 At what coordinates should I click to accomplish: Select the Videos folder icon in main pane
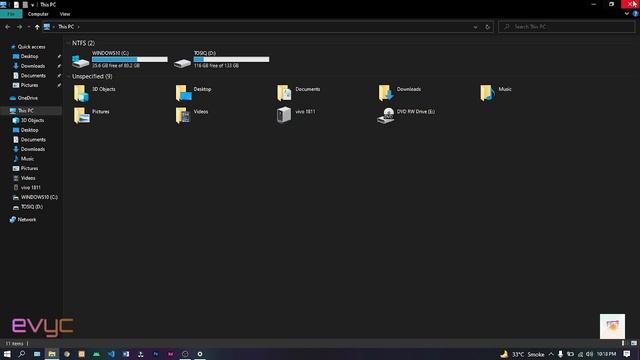click(183, 115)
